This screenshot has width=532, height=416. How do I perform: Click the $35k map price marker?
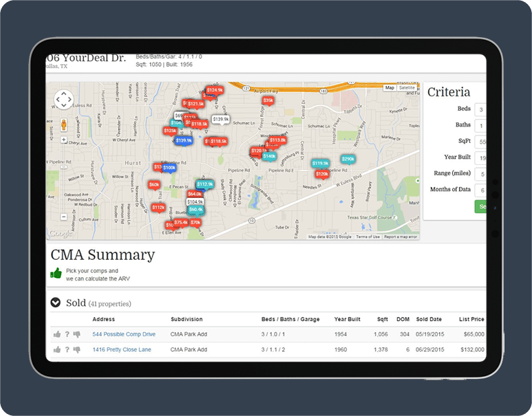click(268, 100)
